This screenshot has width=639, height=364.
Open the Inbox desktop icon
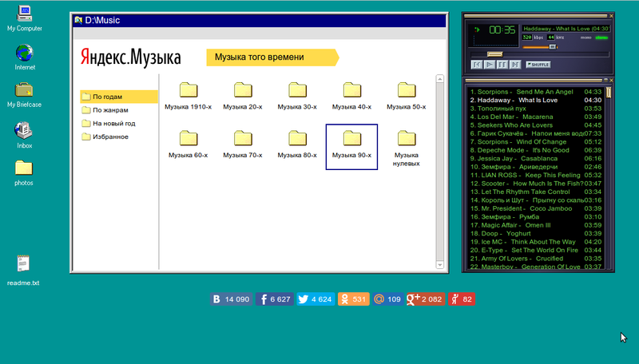[x=24, y=135]
